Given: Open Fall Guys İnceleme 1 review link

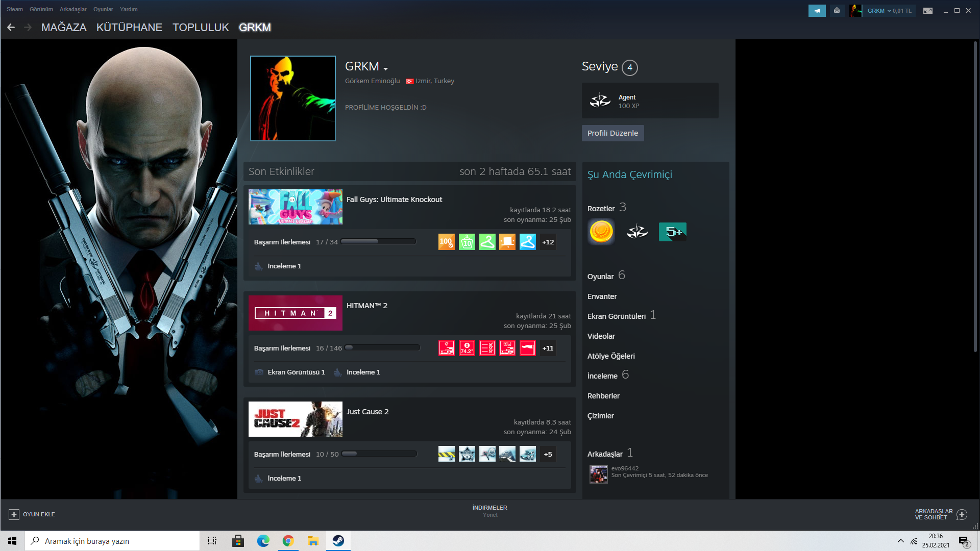Looking at the screenshot, I should click(x=284, y=266).
